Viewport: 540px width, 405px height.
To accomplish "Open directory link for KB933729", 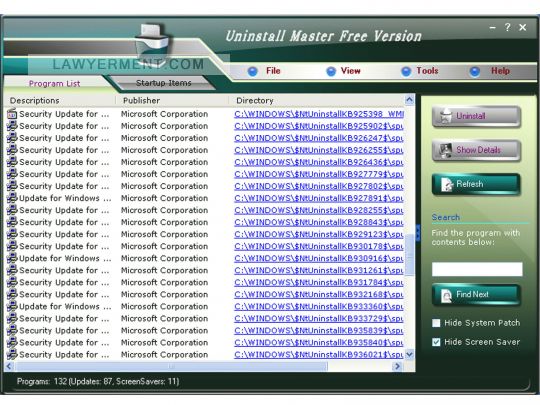I will 319,319.
